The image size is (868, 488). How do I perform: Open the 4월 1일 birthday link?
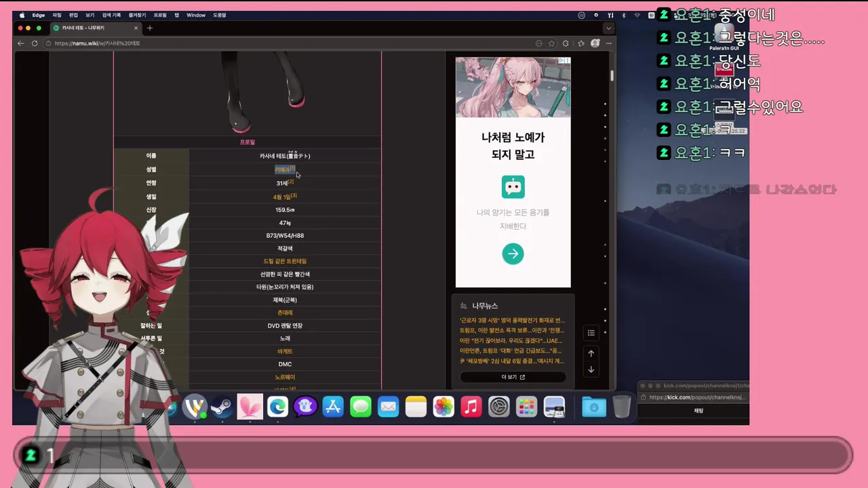tap(281, 197)
